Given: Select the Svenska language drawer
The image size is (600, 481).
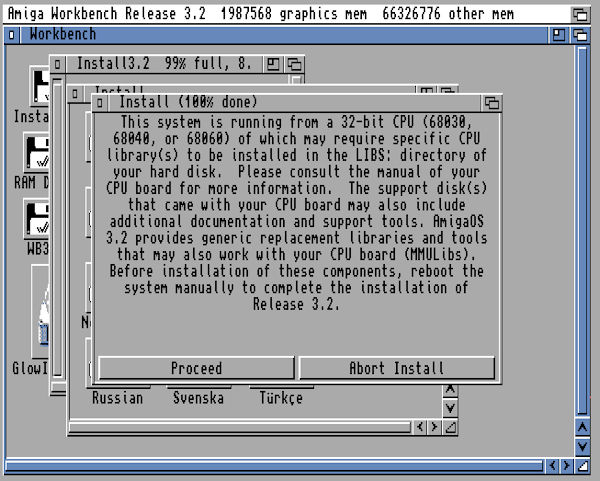Looking at the screenshot, I should [x=197, y=397].
